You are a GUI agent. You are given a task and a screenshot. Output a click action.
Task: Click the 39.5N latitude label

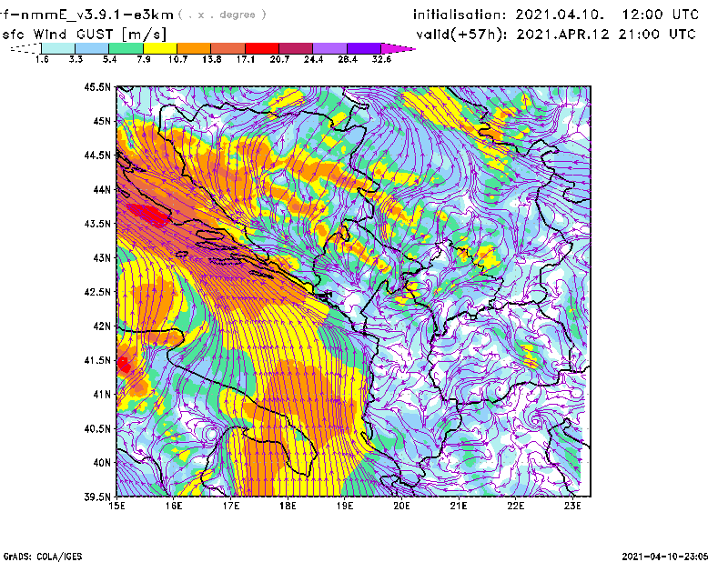point(97,497)
